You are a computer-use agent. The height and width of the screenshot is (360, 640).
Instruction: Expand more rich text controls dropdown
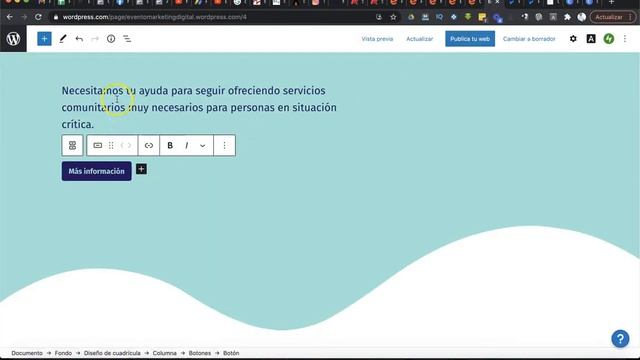click(202, 145)
